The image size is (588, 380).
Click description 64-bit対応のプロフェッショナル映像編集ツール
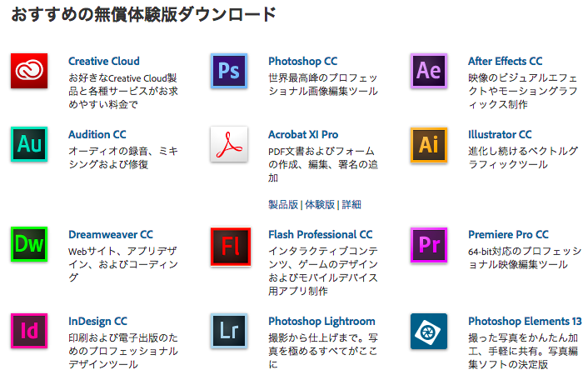tap(525, 257)
